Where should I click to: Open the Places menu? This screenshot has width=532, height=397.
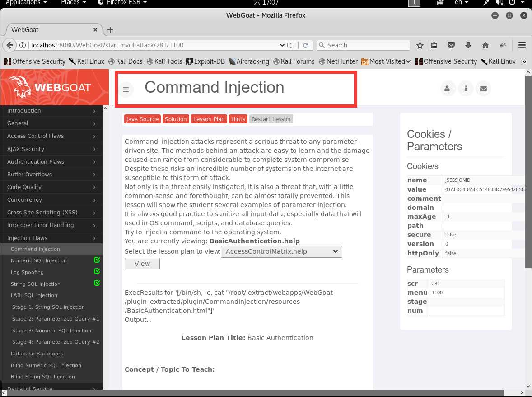tap(74, 2)
